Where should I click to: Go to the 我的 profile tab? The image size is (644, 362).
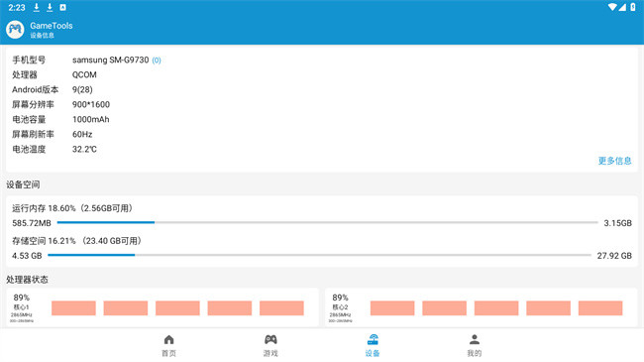tap(475, 345)
